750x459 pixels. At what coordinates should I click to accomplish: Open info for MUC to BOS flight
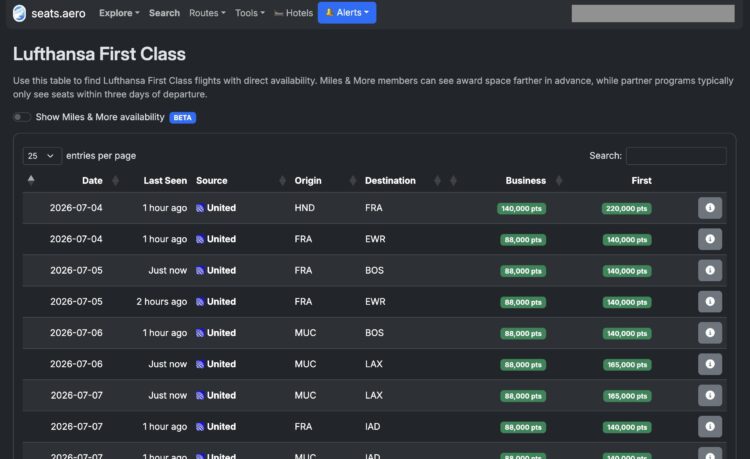[x=710, y=333]
